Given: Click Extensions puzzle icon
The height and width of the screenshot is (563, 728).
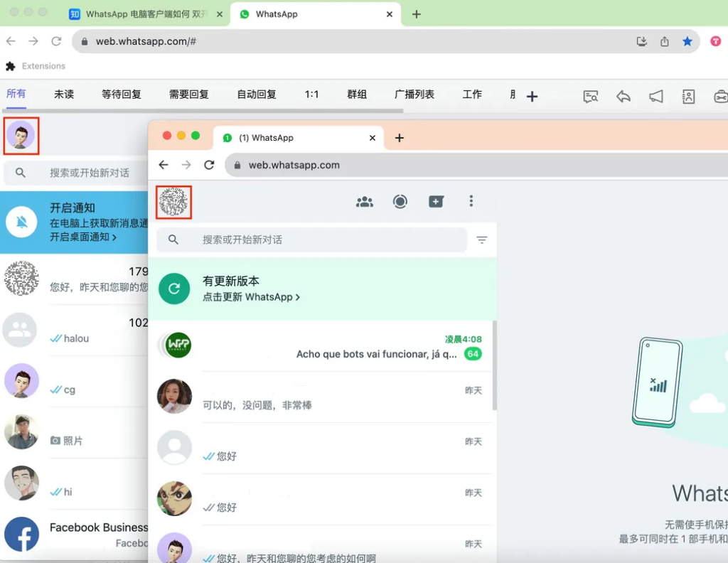Looking at the screenshot, I should tap(10, 66).
